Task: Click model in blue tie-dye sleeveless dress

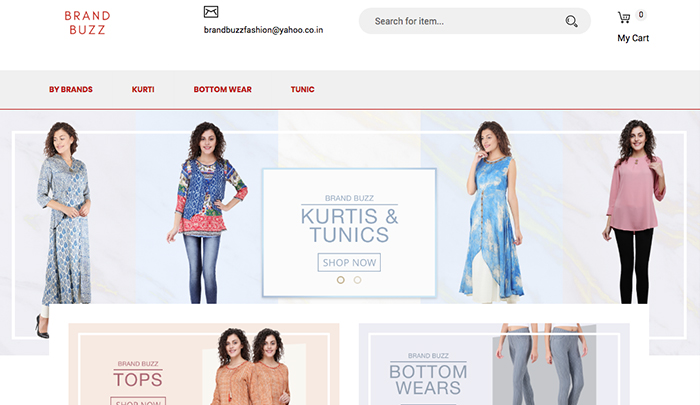Action: (x=491, y=212)
